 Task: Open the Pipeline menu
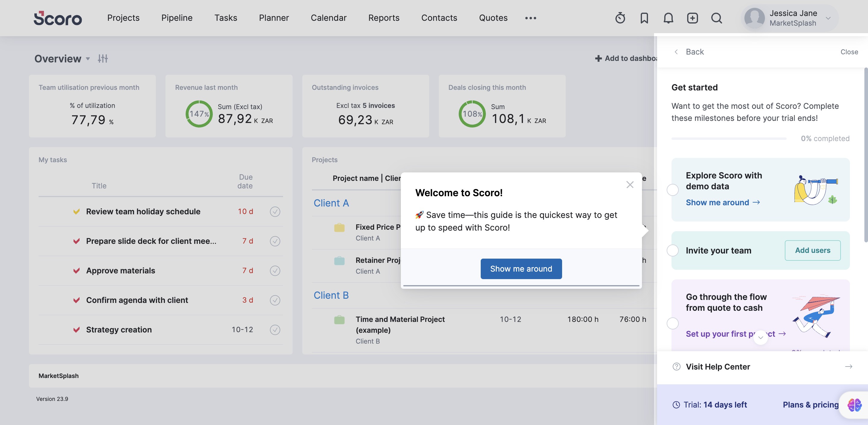[x=177, y=18]
